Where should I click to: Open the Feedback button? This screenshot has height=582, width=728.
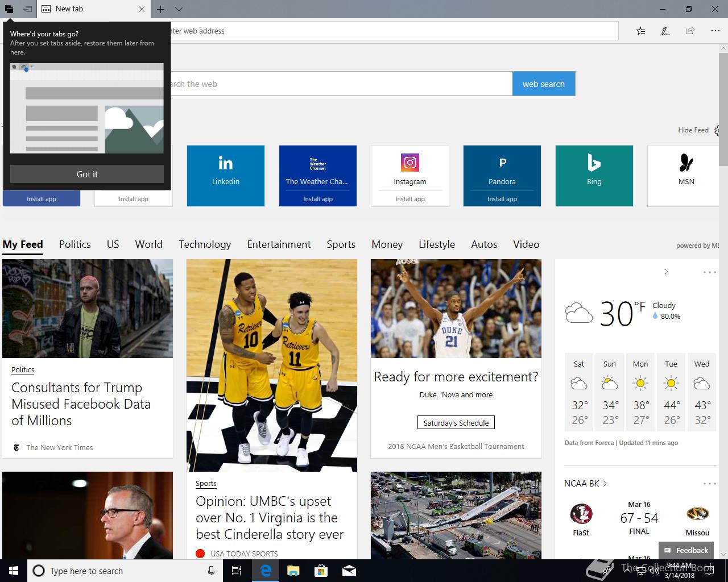(686, 550)
